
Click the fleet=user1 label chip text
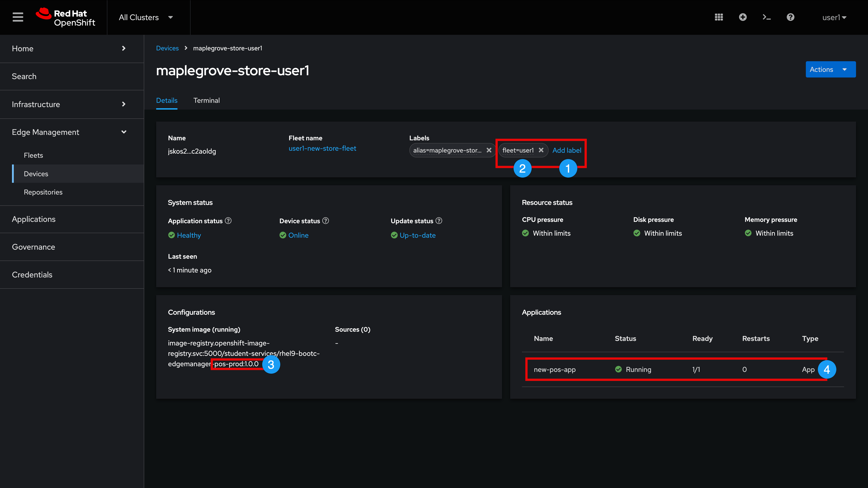pos(518,150)
